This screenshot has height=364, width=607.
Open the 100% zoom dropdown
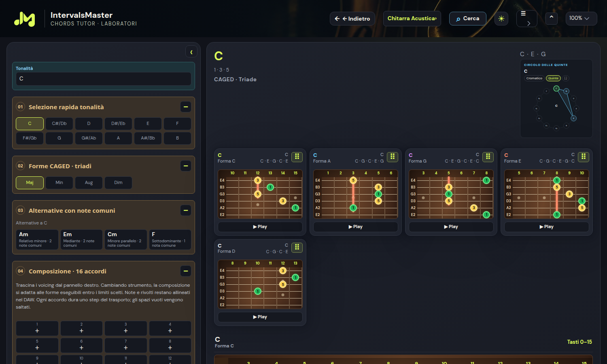click(581, 18)
